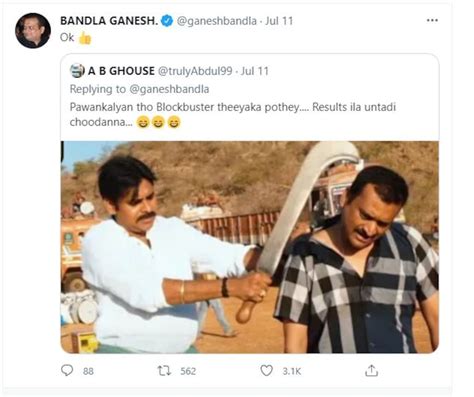The image size is (474, 397).
Task: Open A B GHOUSE display name
Action: click(121, 71)
